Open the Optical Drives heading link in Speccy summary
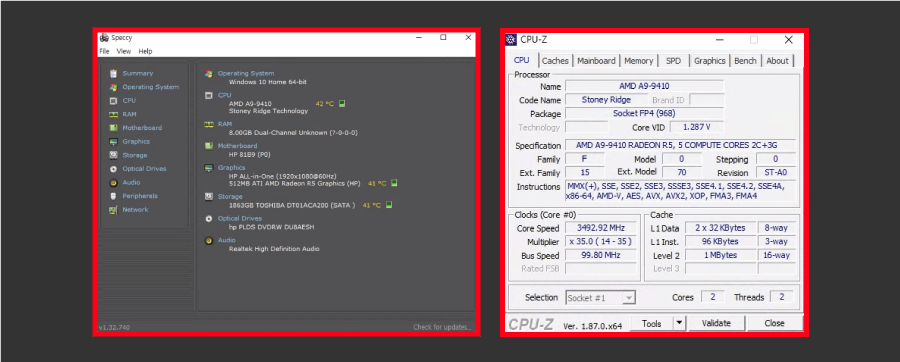 coord(239,219)
